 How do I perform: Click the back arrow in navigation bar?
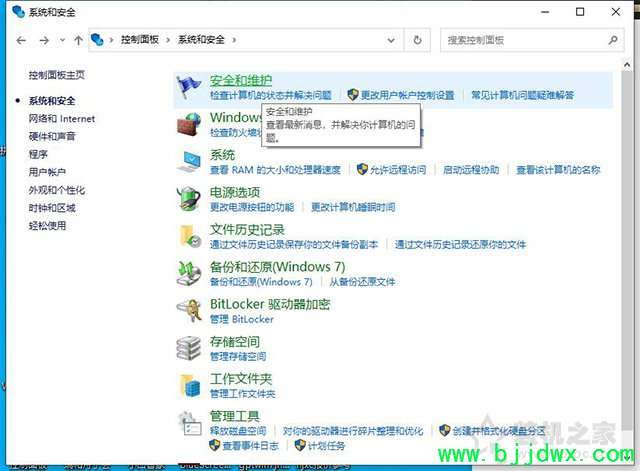click(x=21, y=40)
